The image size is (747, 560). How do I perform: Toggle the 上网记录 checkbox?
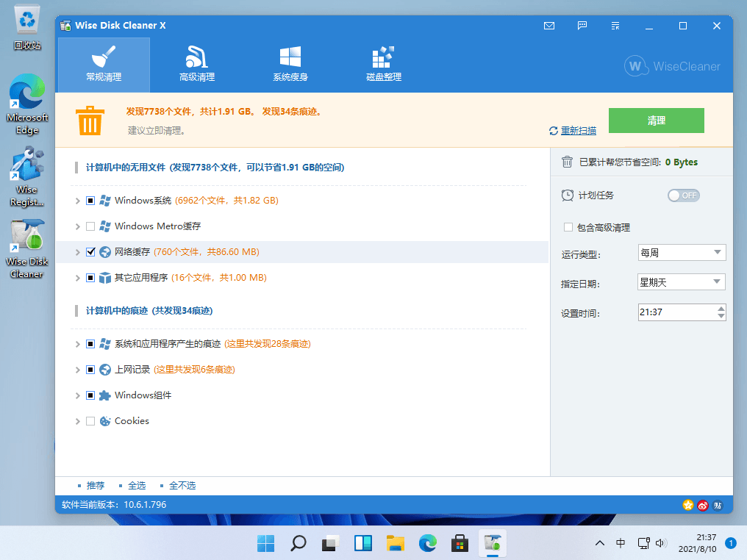(90, 370)
